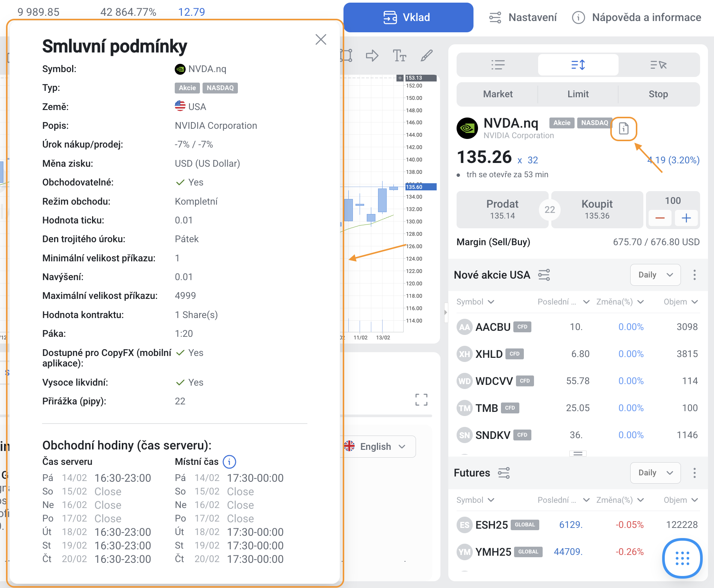Select the ESH25 futures row

578,525
